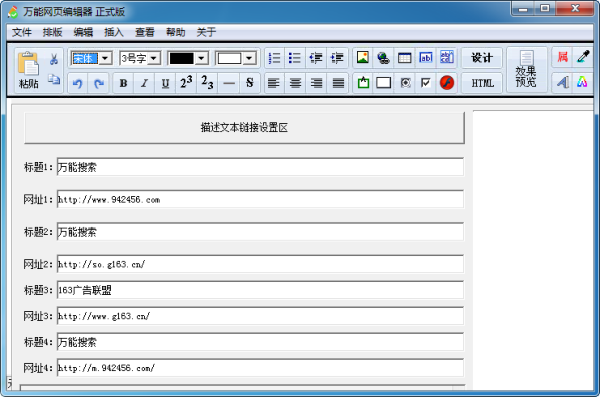Screen dimensions: 600x397
Task: Click the numbered list icon
Action: tap(274, 58)
